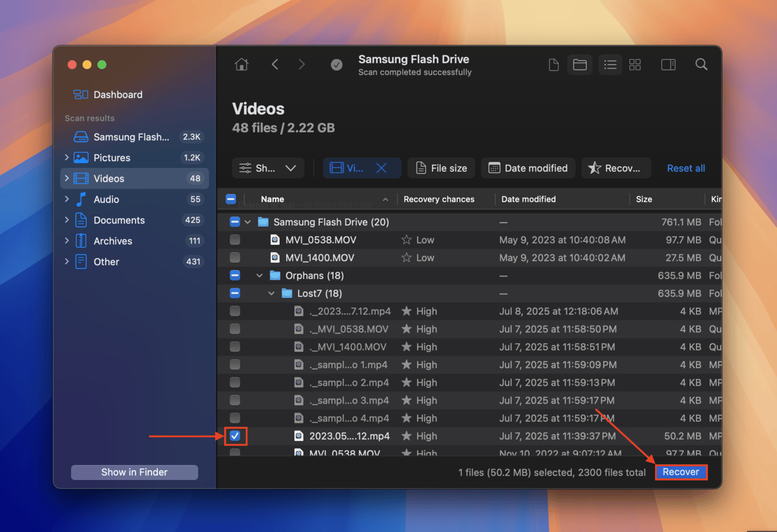Click the Pictures category image icon

pyautogui.click(x=80, y=158)
